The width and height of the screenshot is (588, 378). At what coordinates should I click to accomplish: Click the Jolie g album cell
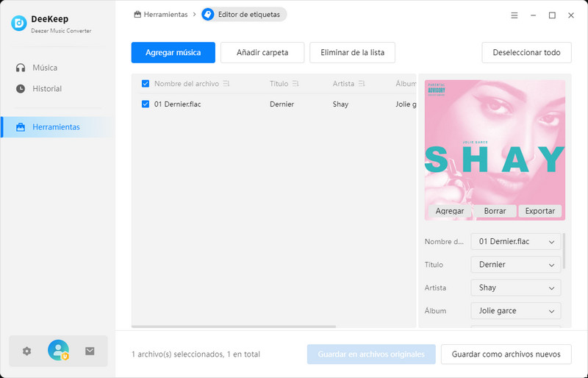coord(406,104)
